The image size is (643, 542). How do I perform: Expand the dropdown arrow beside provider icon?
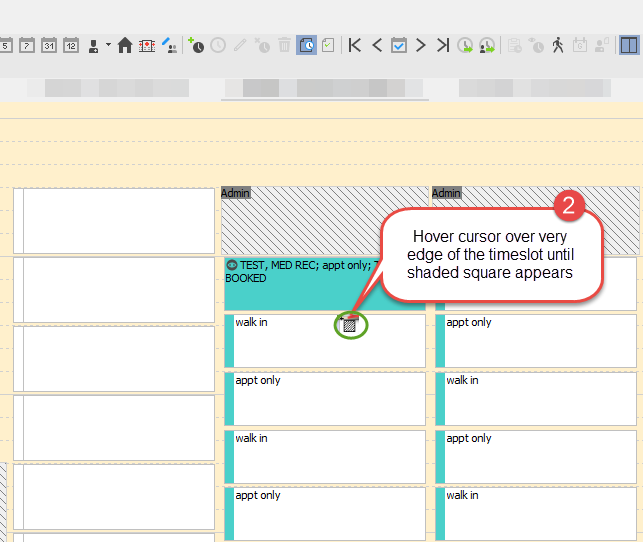[108, 44]
